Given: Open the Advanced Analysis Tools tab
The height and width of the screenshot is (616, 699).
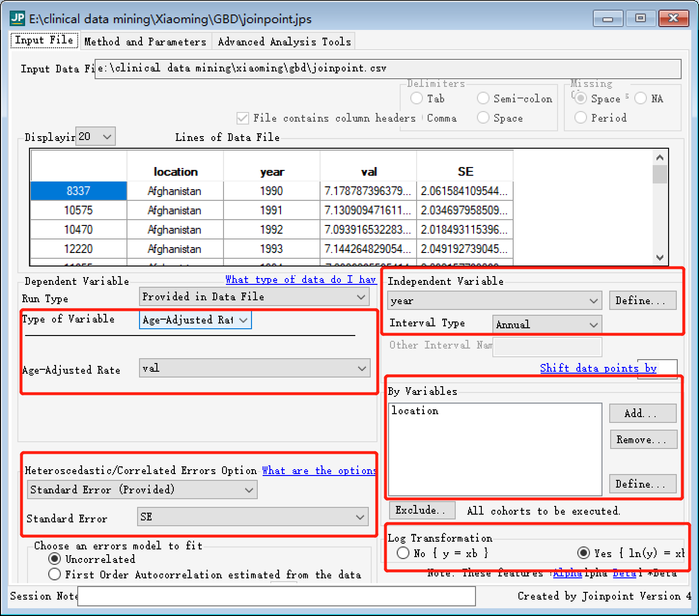Looking at the screenshot, I should pos(284,42).
